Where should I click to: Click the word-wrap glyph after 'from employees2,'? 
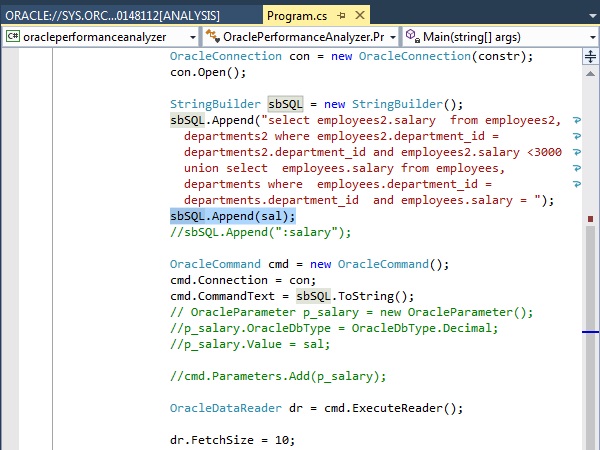click(577, 121)
